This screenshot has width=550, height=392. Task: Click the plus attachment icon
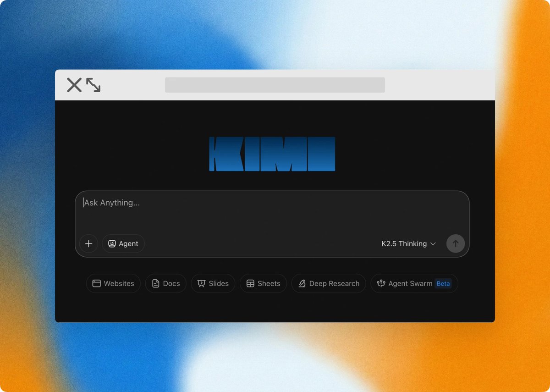pos(88,243)
